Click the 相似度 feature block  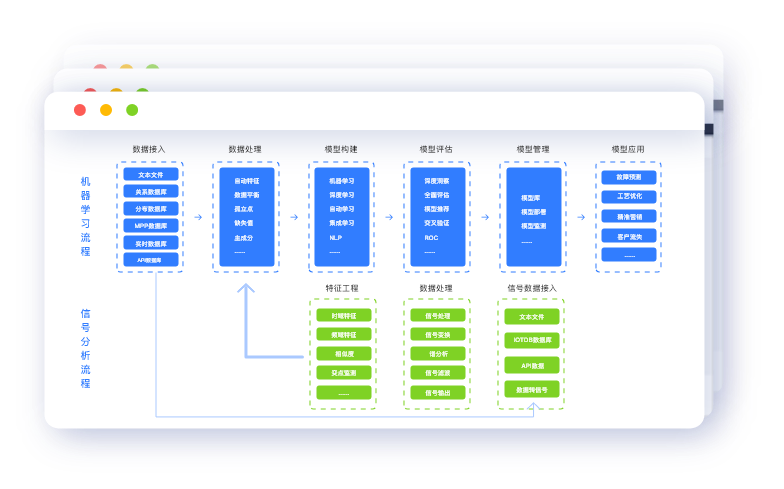coord(344,353)
